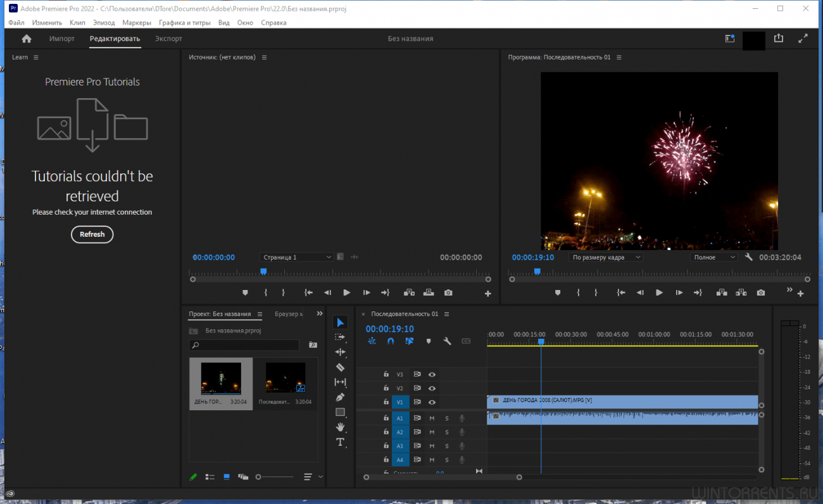Select the Selection arrow tool

340,323
